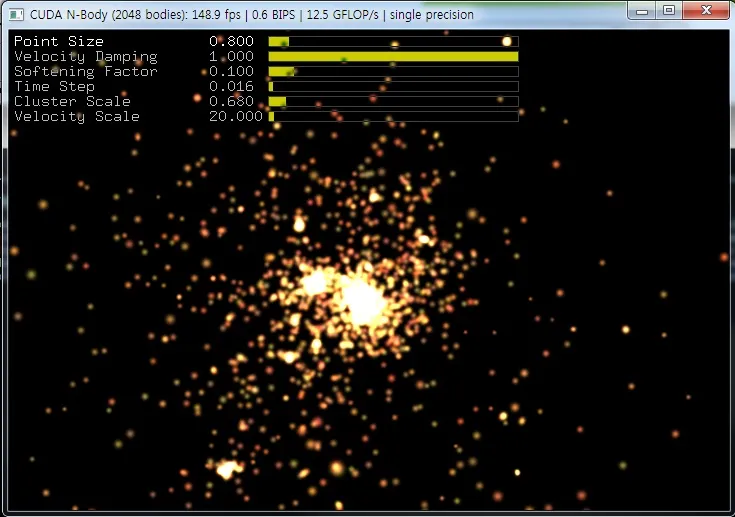Image resolution: width=735 pixels, height=517 pixels.
Task: Adjust the Velocity Scale slider
Action: 393,117
